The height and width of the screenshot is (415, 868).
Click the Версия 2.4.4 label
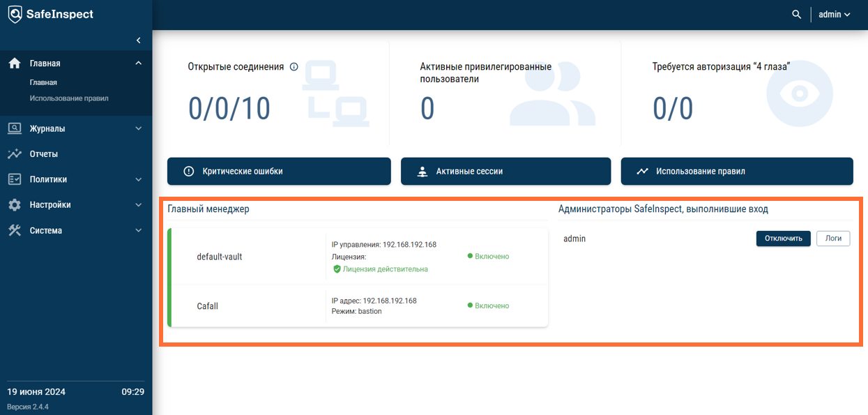click(x=28, y=407)
